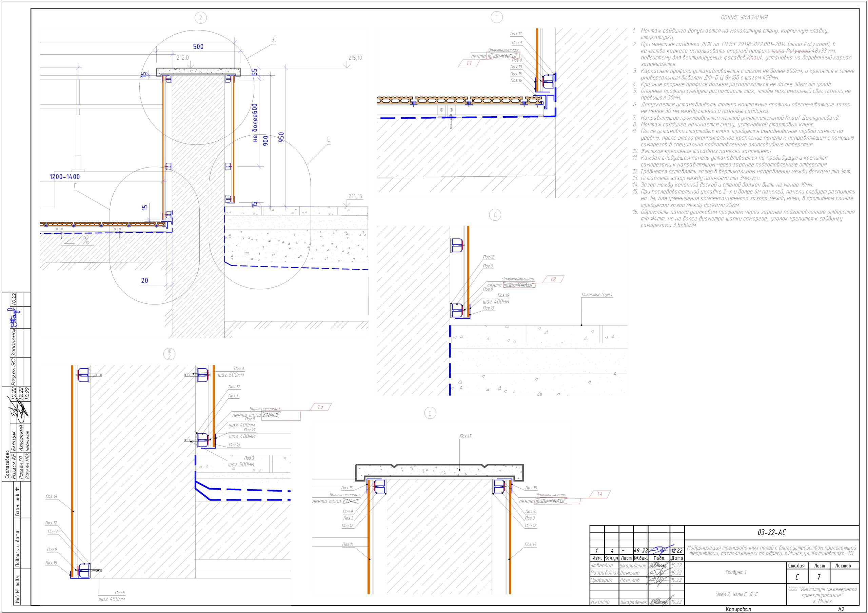Click the 'Покрытие (сущ.)' leader label

(597, 295)
